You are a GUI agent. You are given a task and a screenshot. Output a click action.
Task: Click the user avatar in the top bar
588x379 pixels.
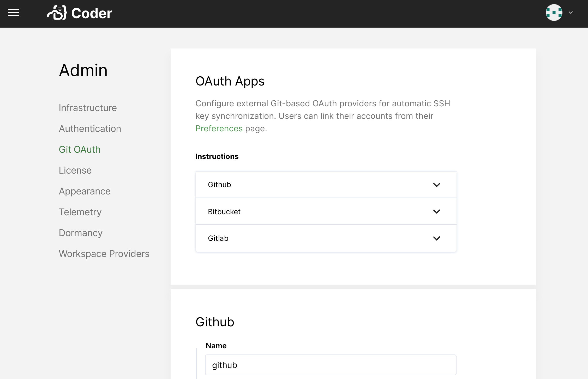[554, 13]
